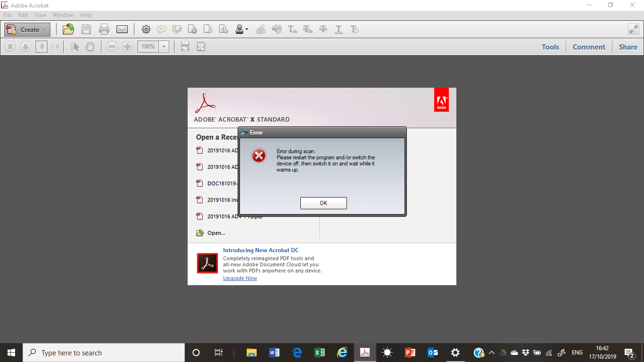The height and width of the screenshot is (362, 644).
Task: Expand hidden system tray icons chevron
Action: [x=491, y=353]
